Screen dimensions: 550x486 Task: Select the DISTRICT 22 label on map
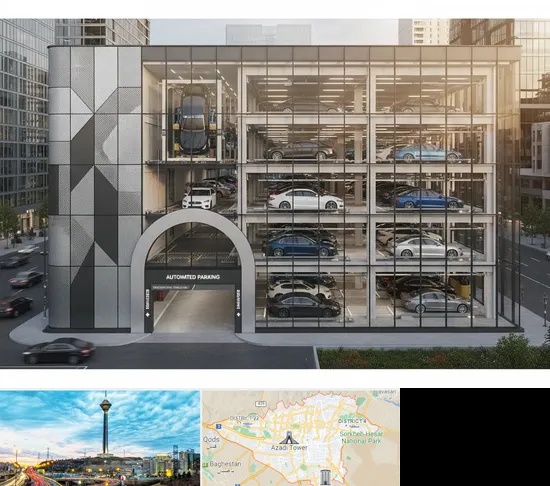[244, 418]
